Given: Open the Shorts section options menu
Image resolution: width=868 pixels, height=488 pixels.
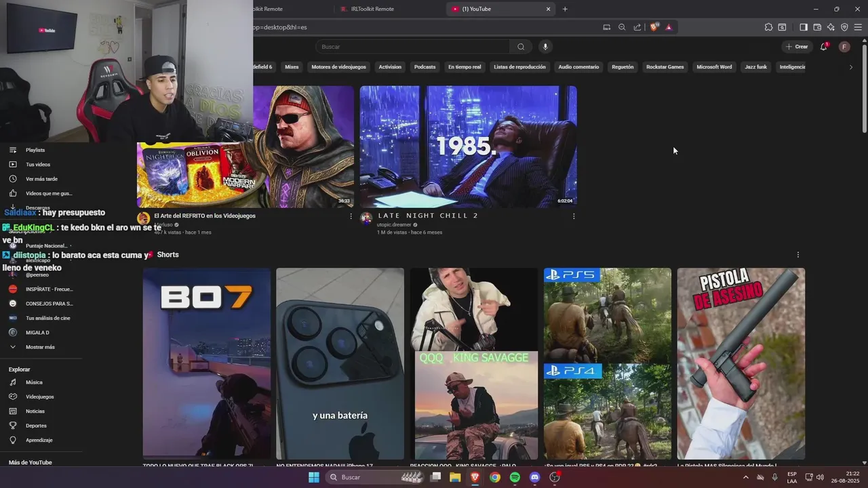Looking at the screenshot, I should coord(797,255).
